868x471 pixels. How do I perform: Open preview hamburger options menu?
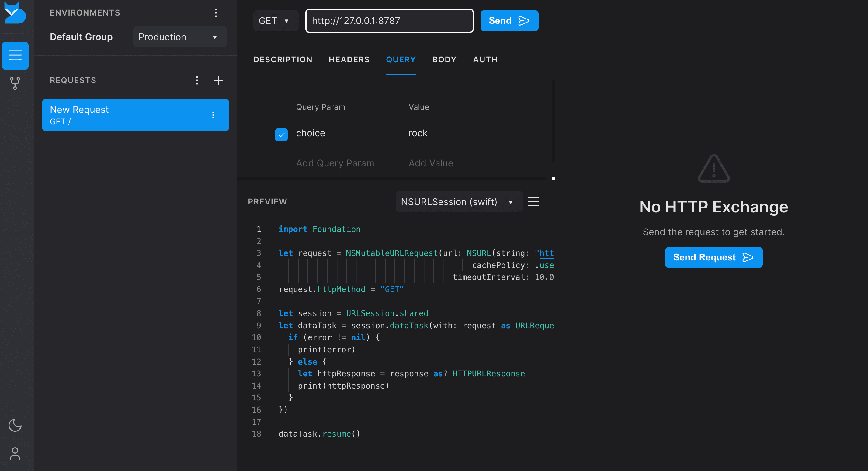[x=533, y=202]
